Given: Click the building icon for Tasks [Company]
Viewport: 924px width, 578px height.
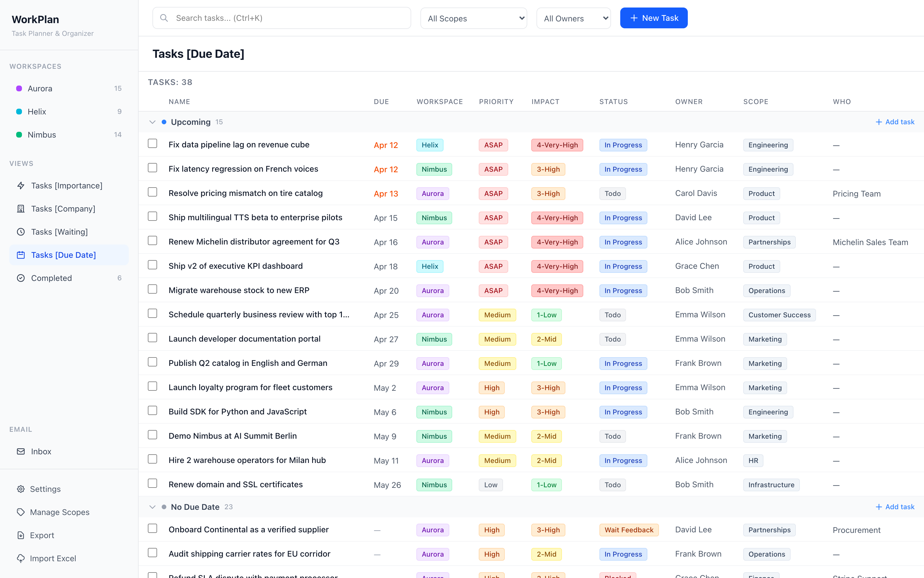Looking at the screenshot, I should point(21,209).
